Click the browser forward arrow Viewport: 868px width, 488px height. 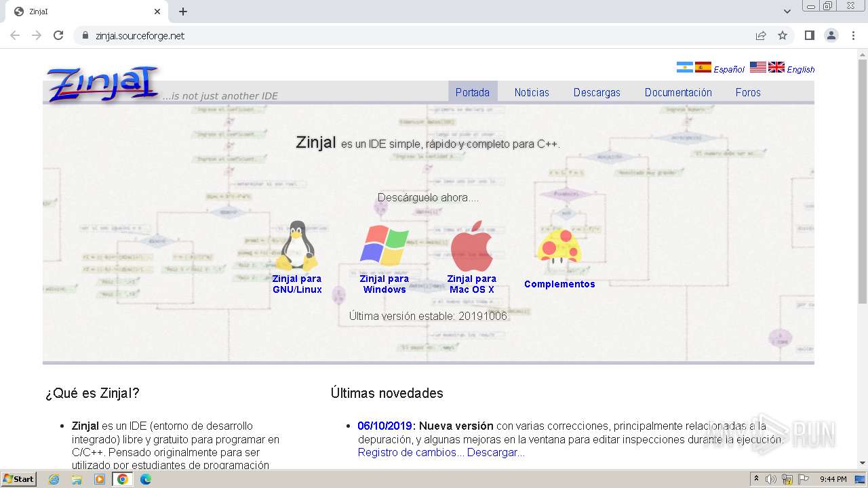[x=37, y=35]
